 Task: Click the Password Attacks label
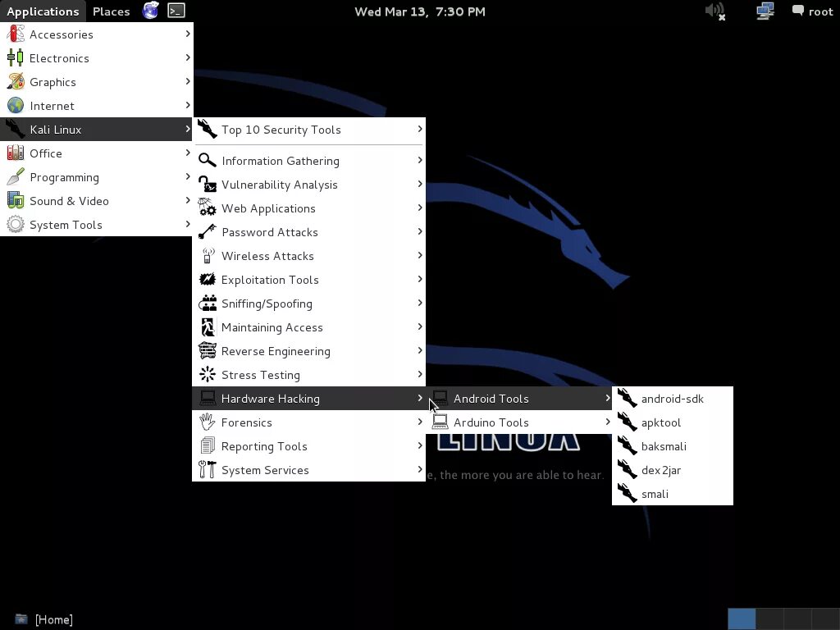tap(270, 232)
